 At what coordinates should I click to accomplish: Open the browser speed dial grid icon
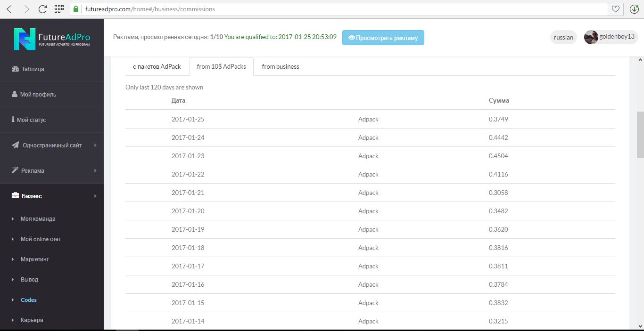pos(59,9)
